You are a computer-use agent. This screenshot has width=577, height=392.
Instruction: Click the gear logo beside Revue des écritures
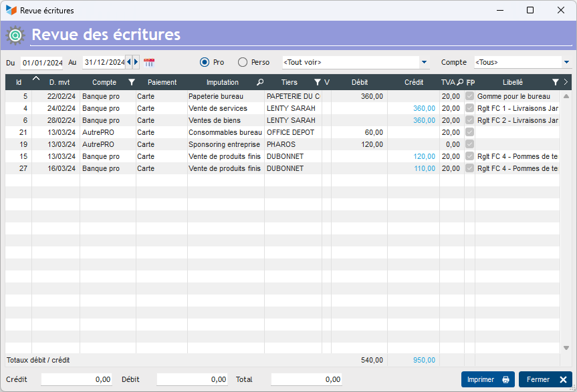click(15, 35)
